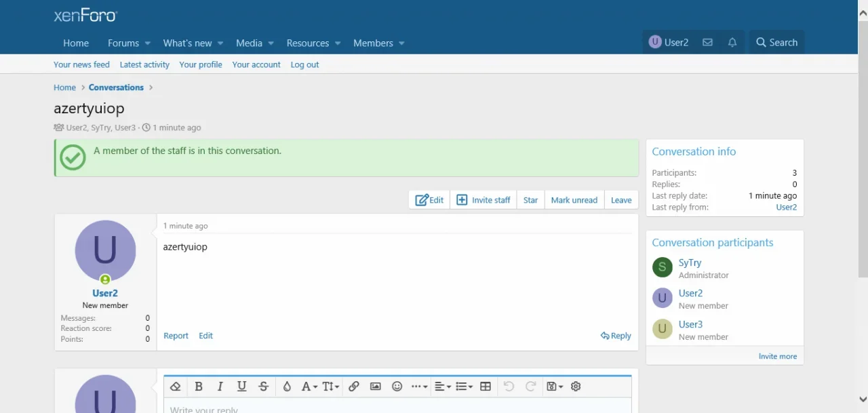Open SyTry participant profile

690,263
